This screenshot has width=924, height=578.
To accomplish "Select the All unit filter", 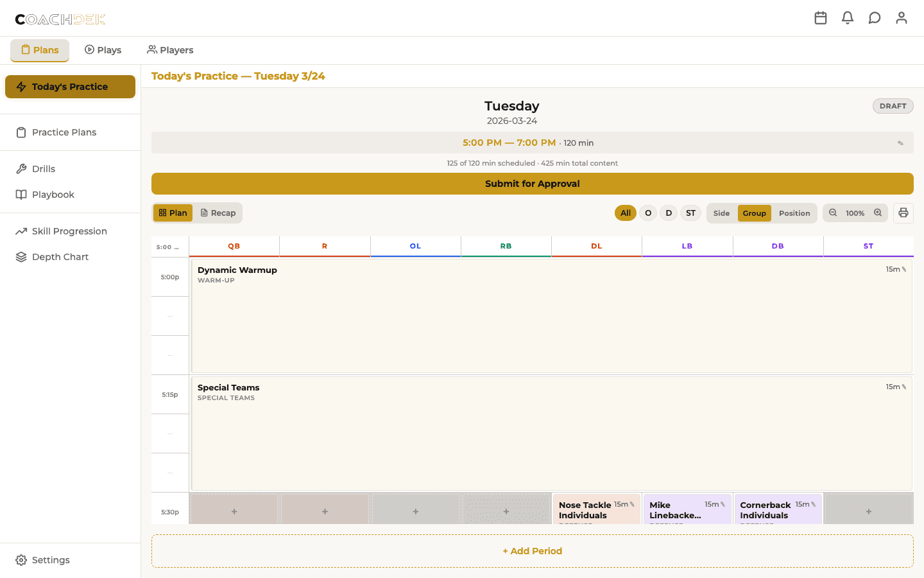I will point(625,213).
